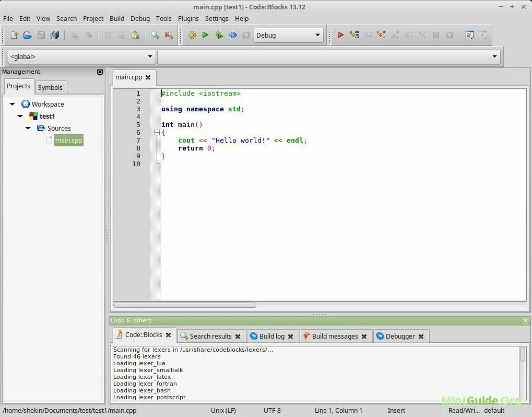Close the Logs & others panel

(525, 320)
